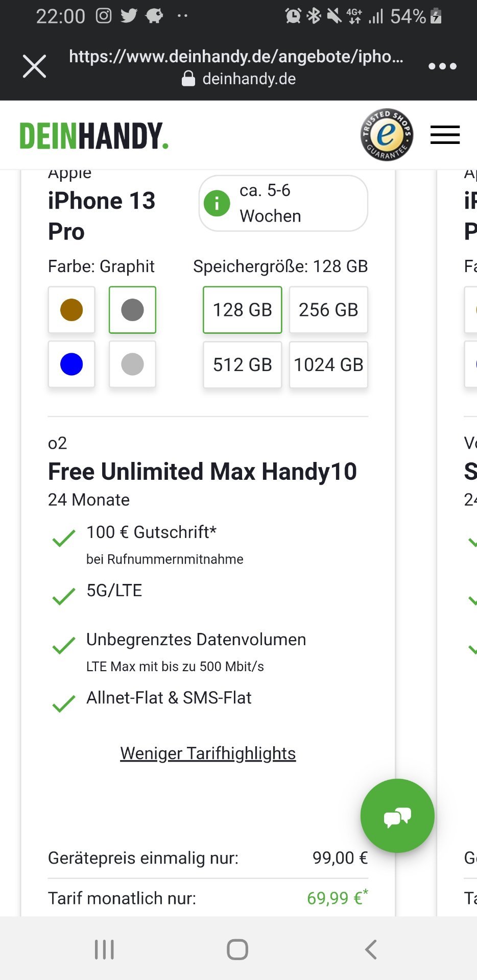Tap the Trusted Shops guarantee badge
Screen dimensions: 477x980
pos(387,135)
